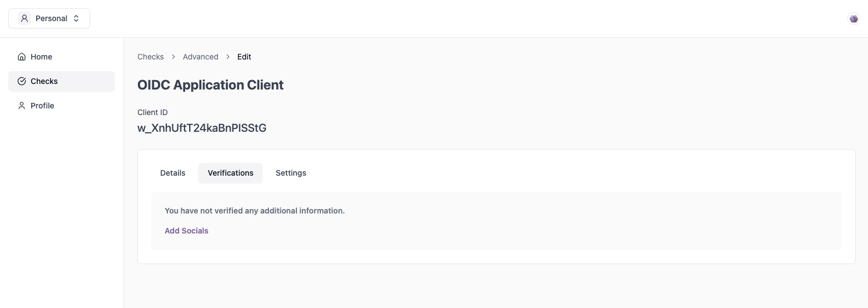868x308 pixels.
Task: Open the Personal workspace dropdown
Action: tap(49, 18)
